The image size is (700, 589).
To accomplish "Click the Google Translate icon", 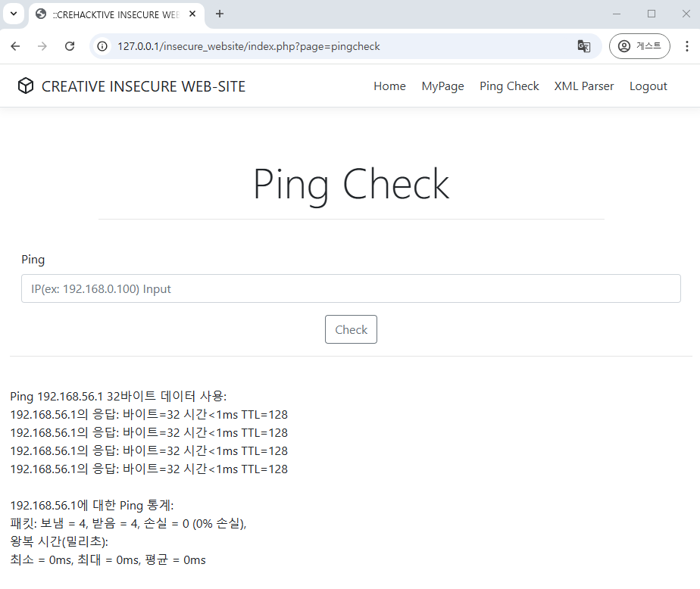I will [584, 46].
